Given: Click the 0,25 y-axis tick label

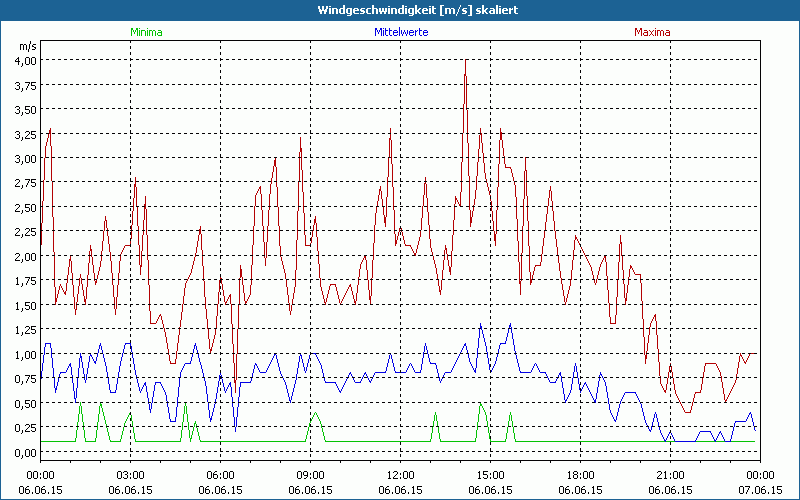Looking at the screenshot, I should [x=25, y=428].
